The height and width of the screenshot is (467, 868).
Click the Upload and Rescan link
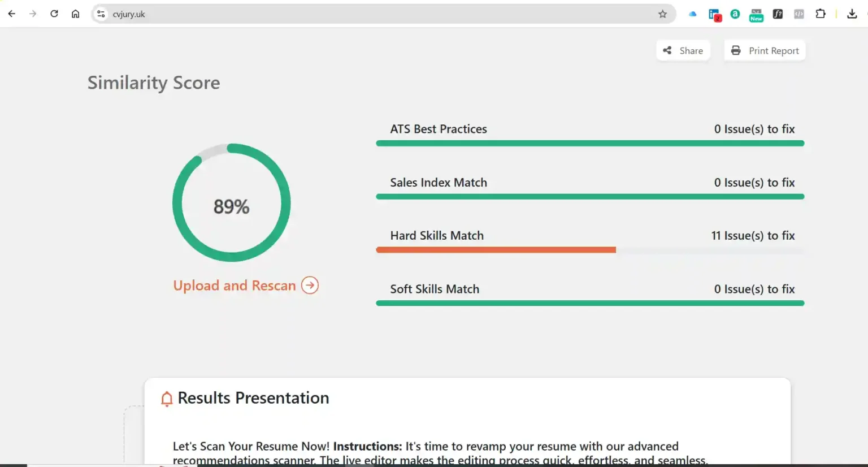[x=234, y=286]
